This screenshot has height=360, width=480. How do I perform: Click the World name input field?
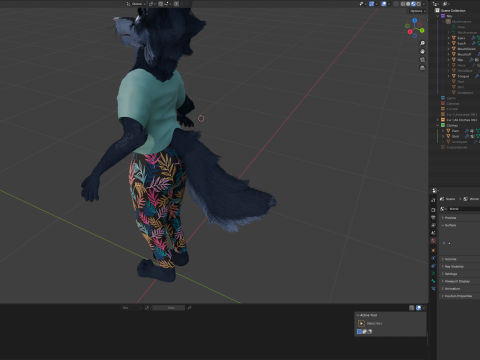pyautogui.click(x=464, y=209)
